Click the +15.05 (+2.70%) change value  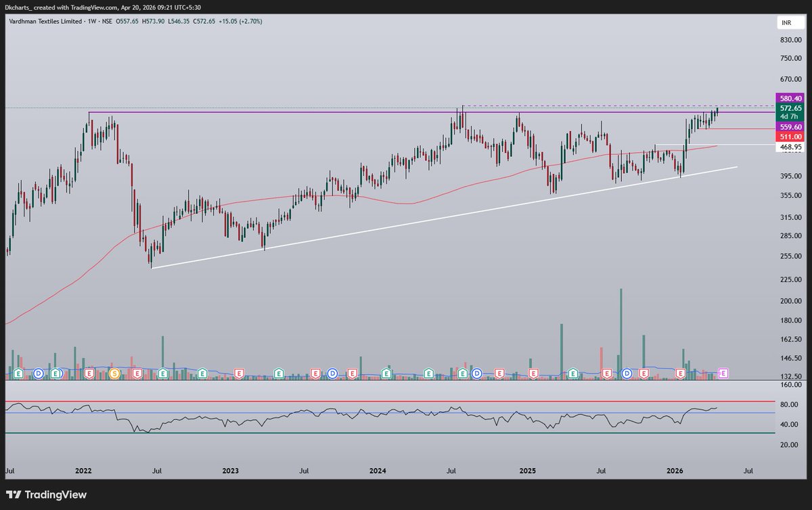pos(239,21)
